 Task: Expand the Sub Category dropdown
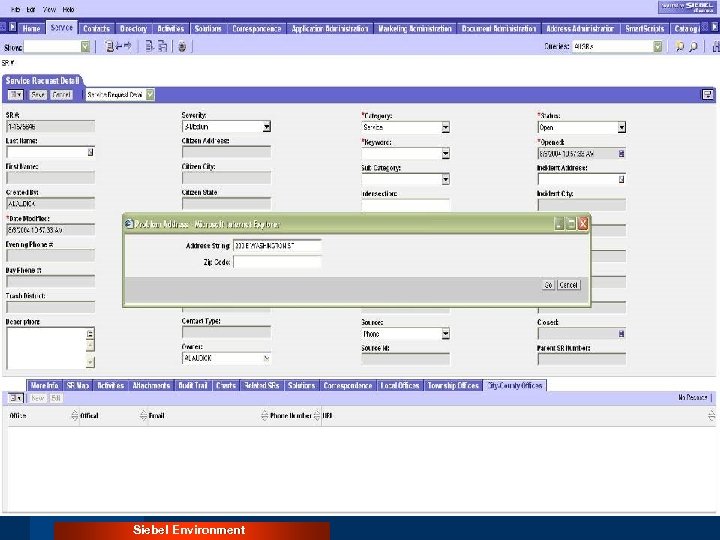point(445,180)
